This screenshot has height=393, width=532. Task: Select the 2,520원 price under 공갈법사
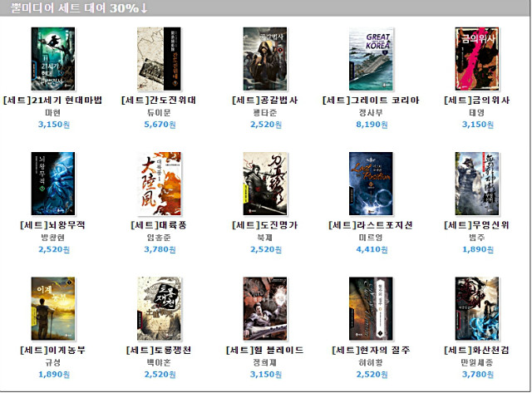click(266, 125)
